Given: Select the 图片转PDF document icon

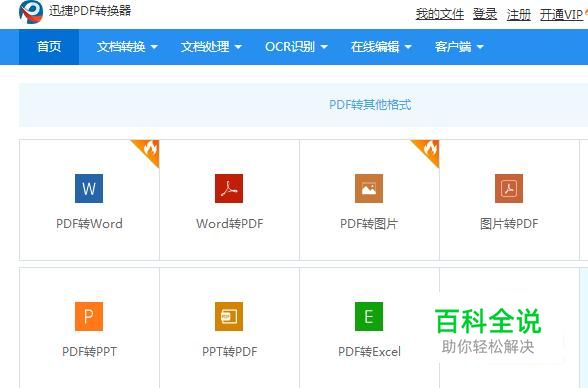Looking at the screenshot, I should pos(509,189).
